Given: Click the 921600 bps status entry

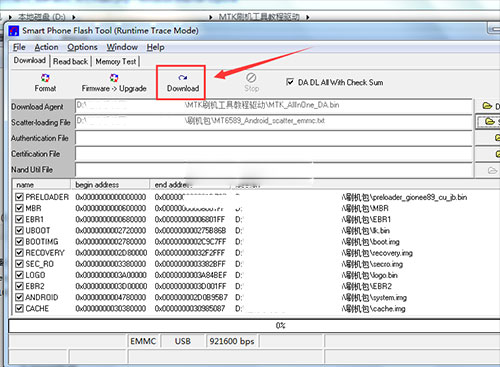Looking at the screenshot, I should [232, 341].
